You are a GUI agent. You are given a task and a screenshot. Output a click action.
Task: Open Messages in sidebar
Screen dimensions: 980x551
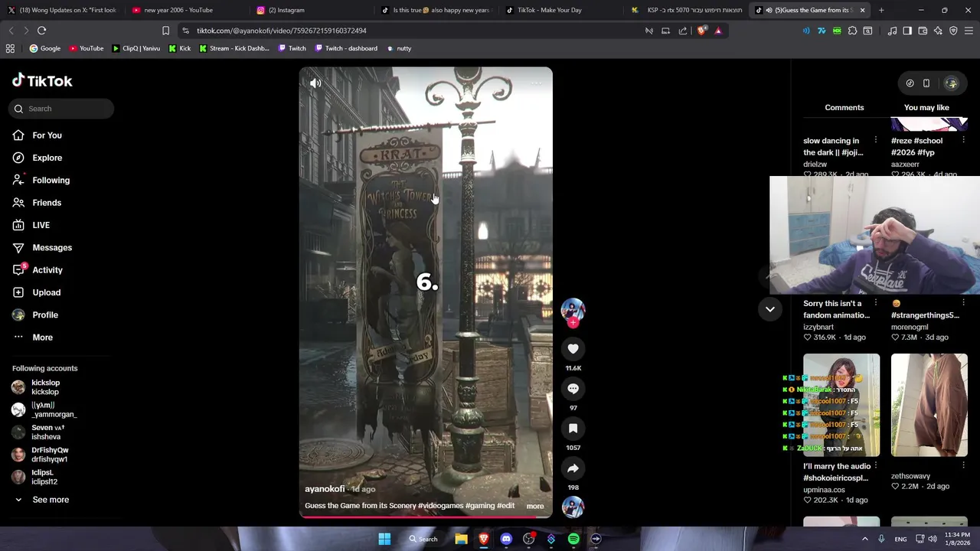point(52,247)
